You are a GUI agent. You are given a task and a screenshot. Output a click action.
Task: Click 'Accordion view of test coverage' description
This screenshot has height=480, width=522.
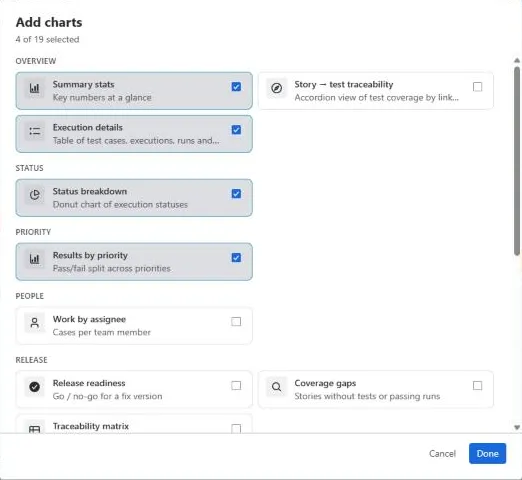tap(376, 98)
